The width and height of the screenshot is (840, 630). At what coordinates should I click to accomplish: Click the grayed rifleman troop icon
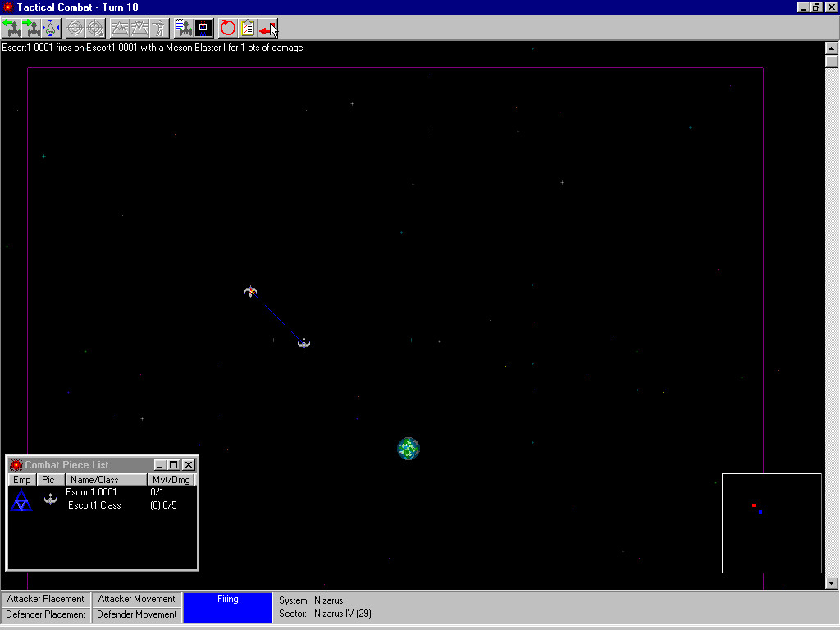pyautogui.click(x=159, y=28)
